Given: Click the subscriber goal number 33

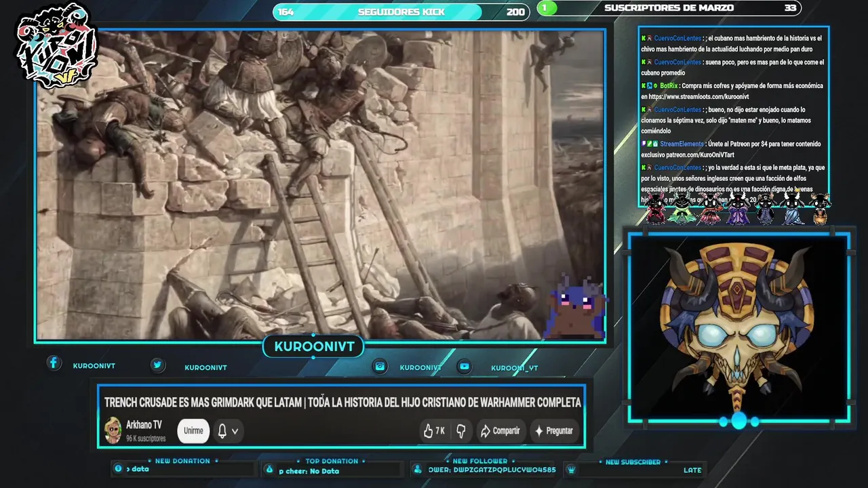Looking at the screenshot, I should click(x=790, y=8).
